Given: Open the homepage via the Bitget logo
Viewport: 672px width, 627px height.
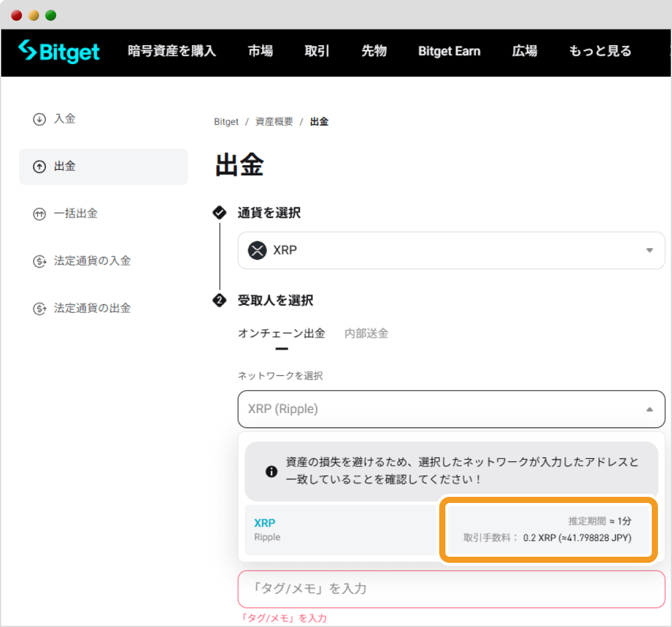Looking at the screenshot, I should [x=59, y=53].
